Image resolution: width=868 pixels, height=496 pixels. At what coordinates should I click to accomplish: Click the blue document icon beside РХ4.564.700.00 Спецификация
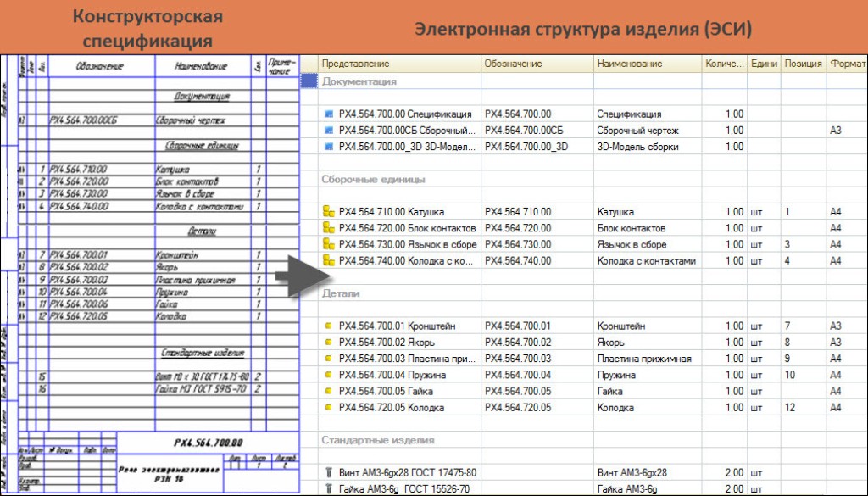point(330,114)
